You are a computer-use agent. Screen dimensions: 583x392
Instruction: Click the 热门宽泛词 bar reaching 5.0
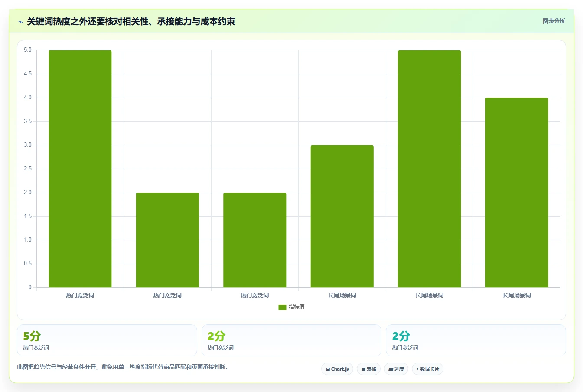(x=80, y=169)
